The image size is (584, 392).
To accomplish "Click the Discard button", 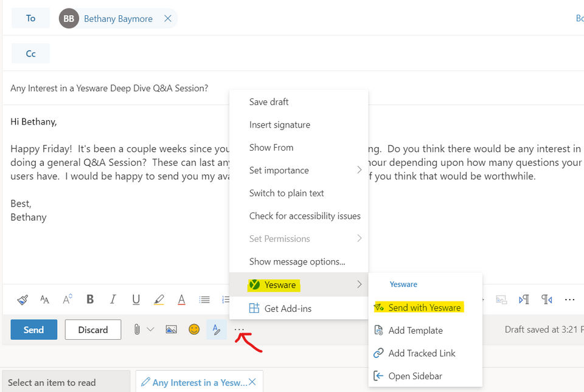I will [x=92, y=329].
